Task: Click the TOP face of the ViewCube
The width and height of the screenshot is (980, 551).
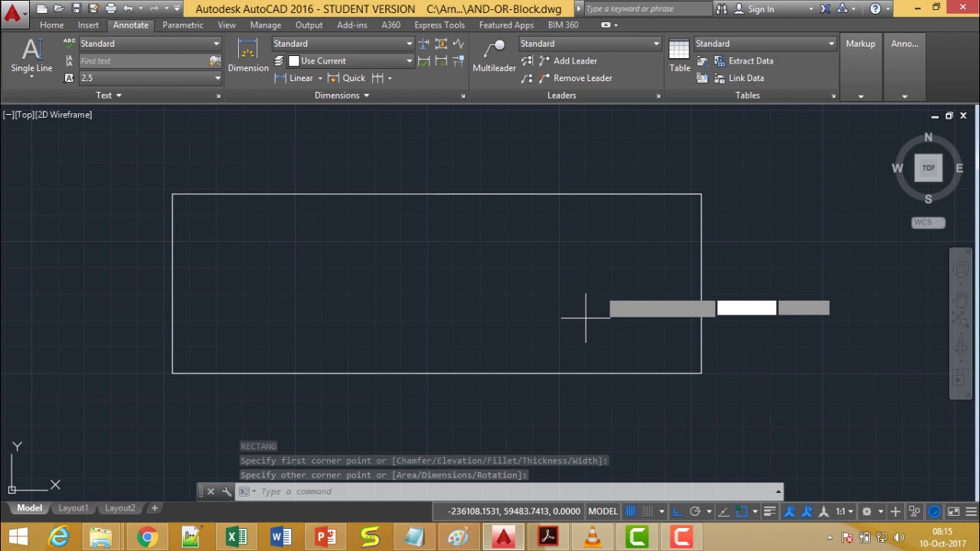Action: 928,168
